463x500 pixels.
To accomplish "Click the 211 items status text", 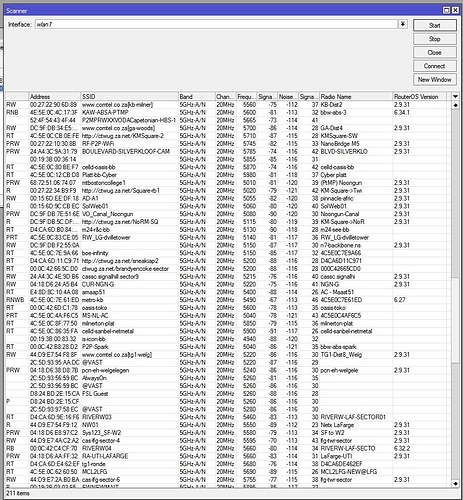I will coord(18,493).
